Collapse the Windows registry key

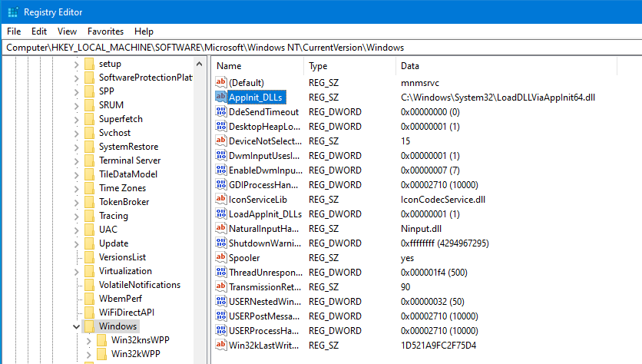[x=76, y=326]
